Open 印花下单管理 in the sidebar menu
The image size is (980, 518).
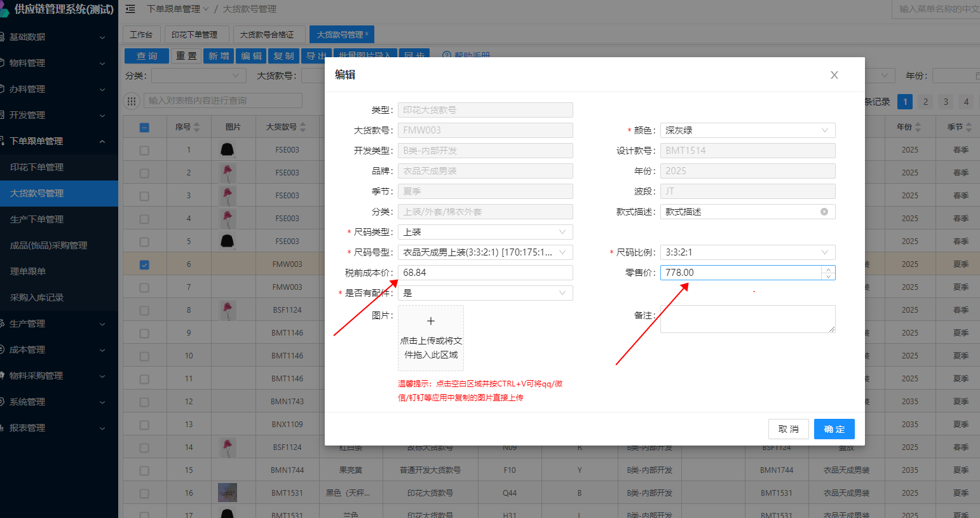pyautogui.click(x=37, y=167)
